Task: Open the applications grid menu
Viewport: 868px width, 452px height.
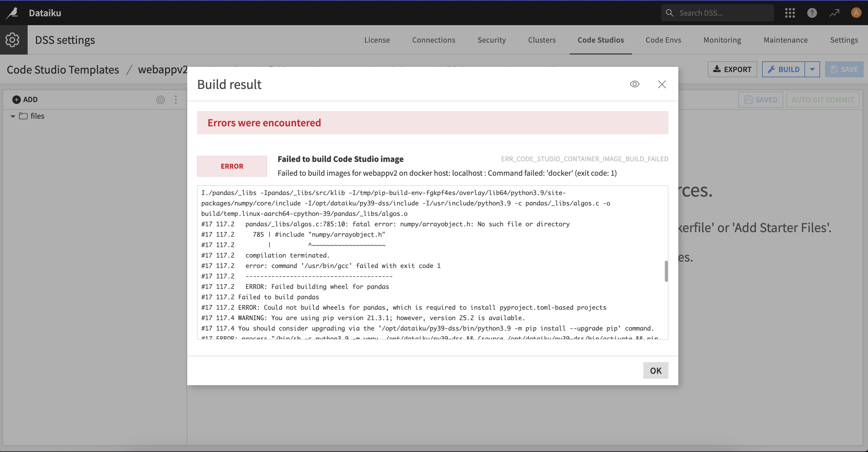Action: click(790, 13)
